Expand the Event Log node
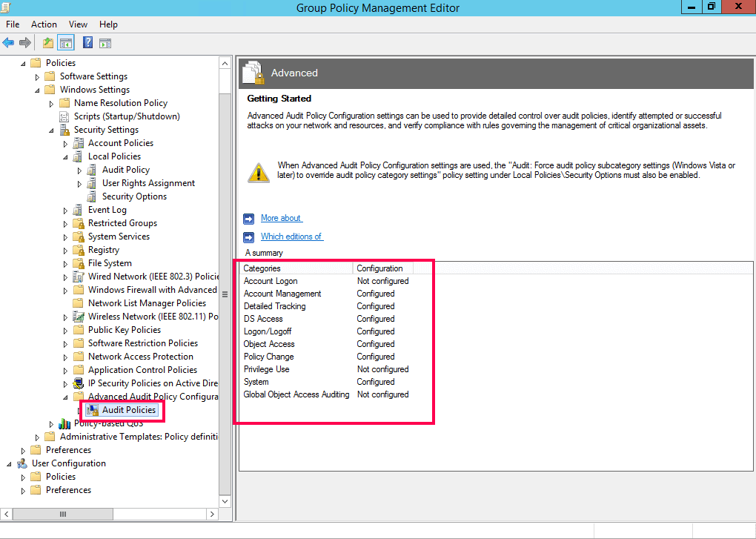Viewport: 756px width, 539px height. coord(64,209)
